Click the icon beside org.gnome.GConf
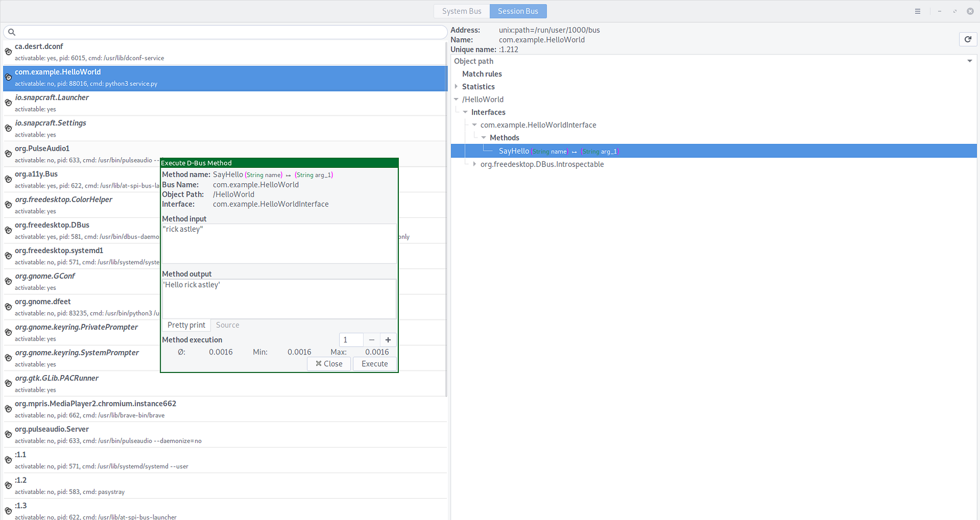This screenshot has height=520, width=980. pos(9,281)
